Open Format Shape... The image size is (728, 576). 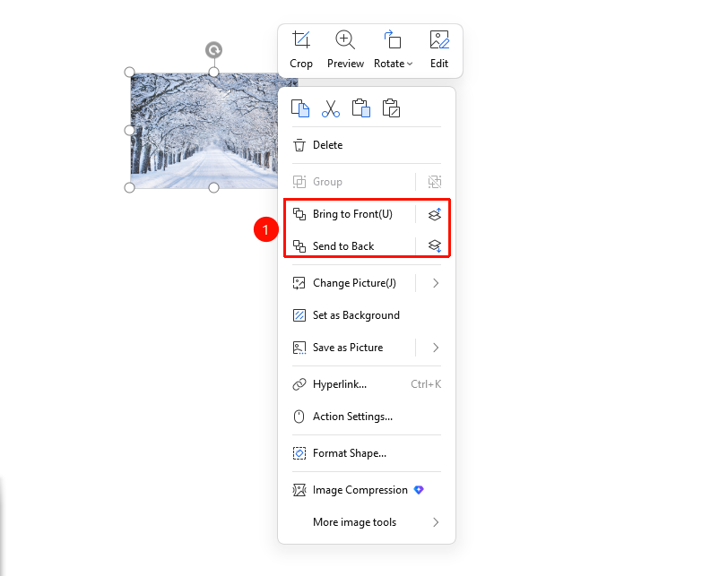tap(367, 453)
